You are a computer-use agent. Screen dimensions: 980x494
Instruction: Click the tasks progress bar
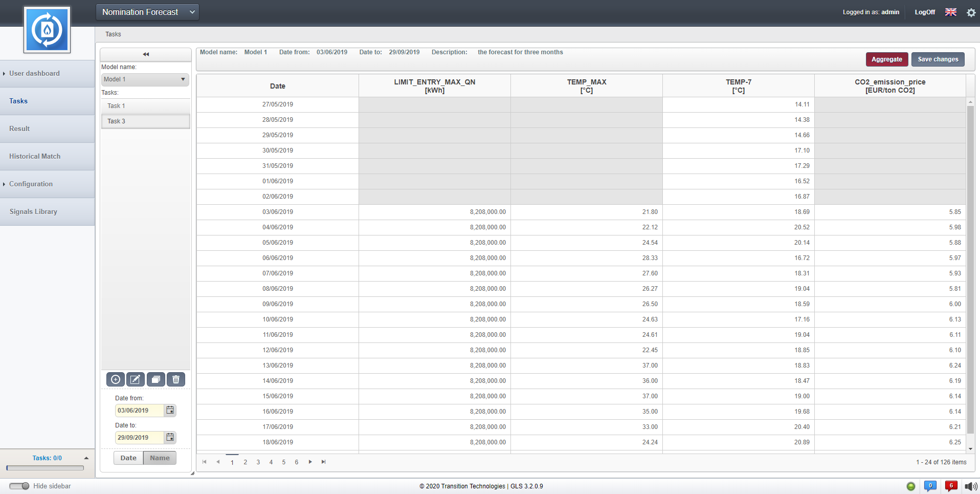click(x=45, y=468)
